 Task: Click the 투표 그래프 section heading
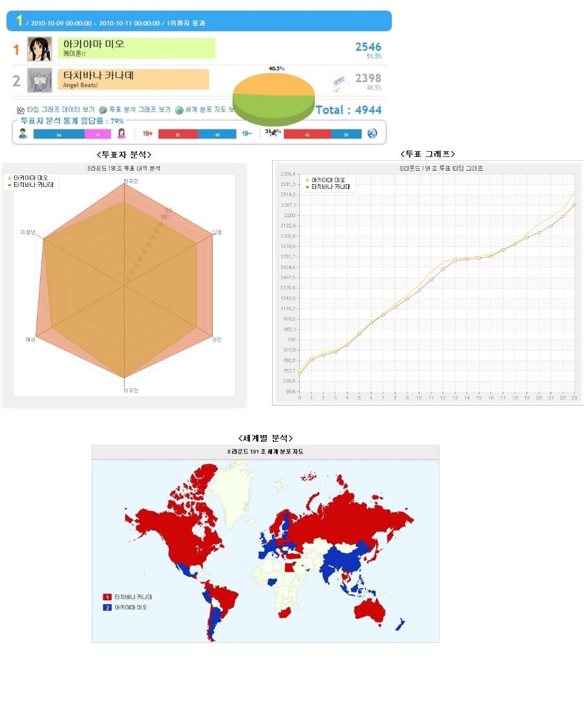click(x=428, y=154)
